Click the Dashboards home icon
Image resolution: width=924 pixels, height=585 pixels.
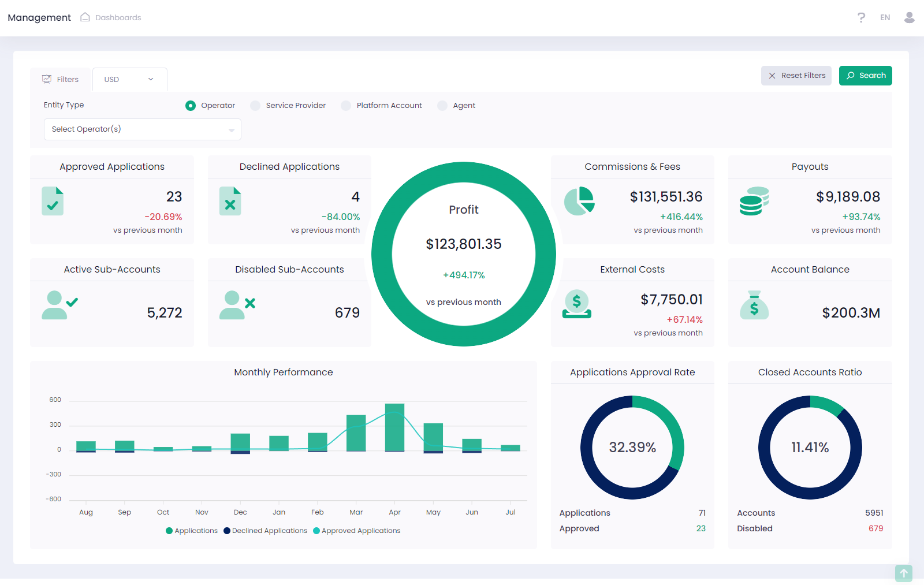(x=85, y=17)
